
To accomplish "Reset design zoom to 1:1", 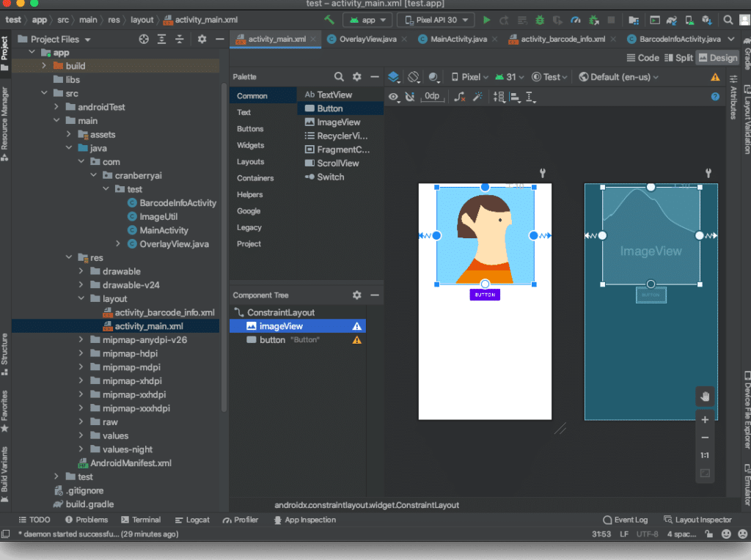I will 705,455.
